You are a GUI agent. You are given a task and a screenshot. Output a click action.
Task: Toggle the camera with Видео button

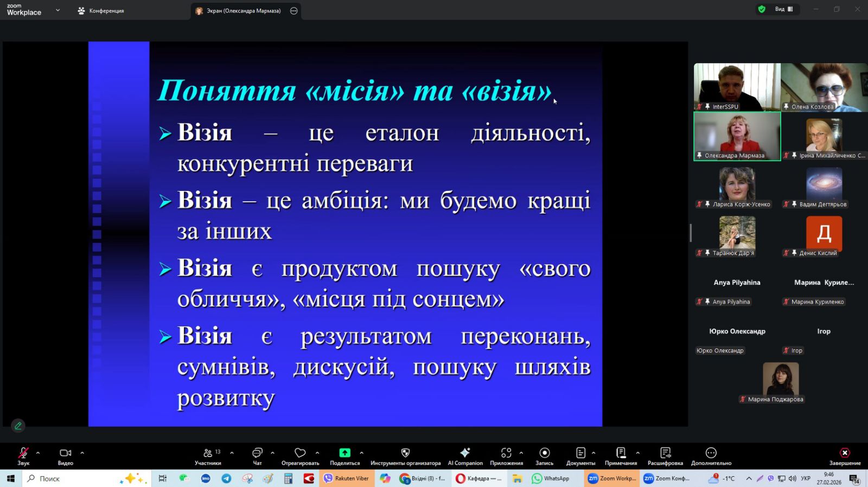pyautogui.click(x=65, y=453)
